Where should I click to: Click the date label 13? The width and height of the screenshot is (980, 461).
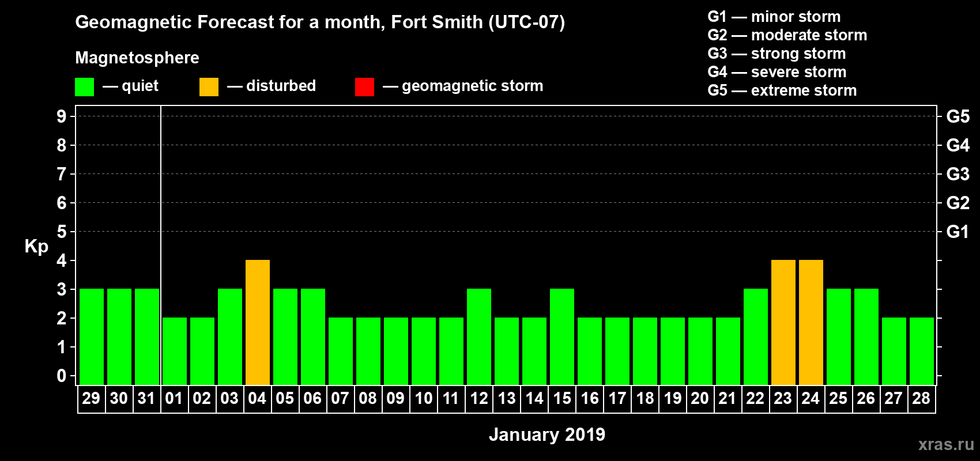coord(506,398)
